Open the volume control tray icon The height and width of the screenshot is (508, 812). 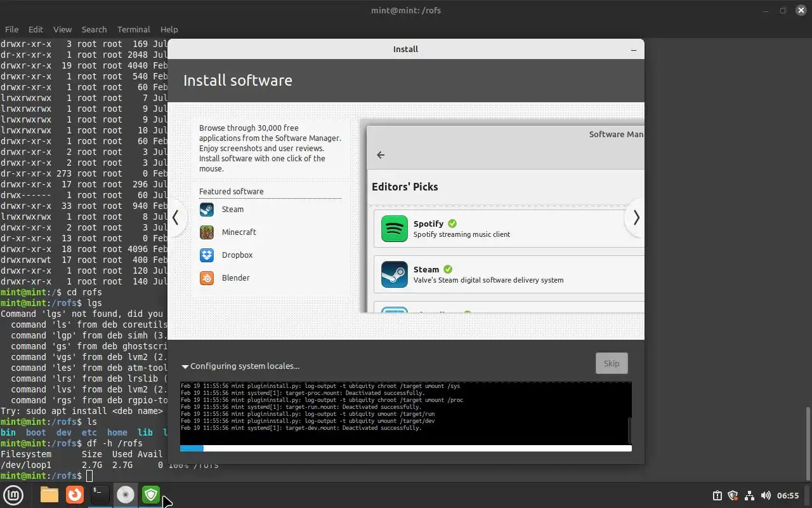(x=766, y=495)
